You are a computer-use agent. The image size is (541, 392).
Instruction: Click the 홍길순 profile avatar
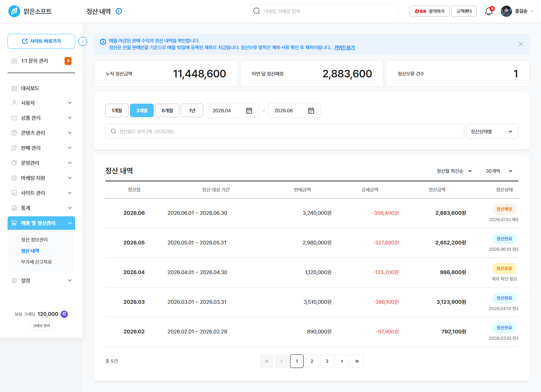pos(506,11)
